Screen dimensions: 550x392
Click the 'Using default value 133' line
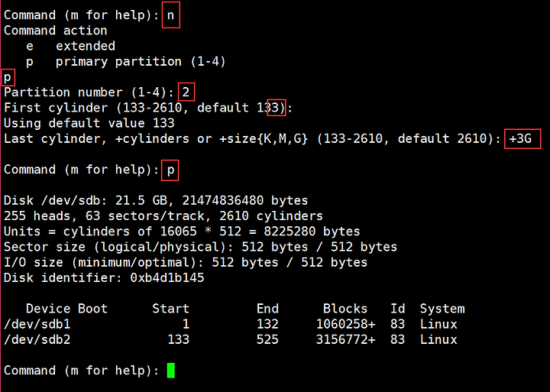[89, 123]
